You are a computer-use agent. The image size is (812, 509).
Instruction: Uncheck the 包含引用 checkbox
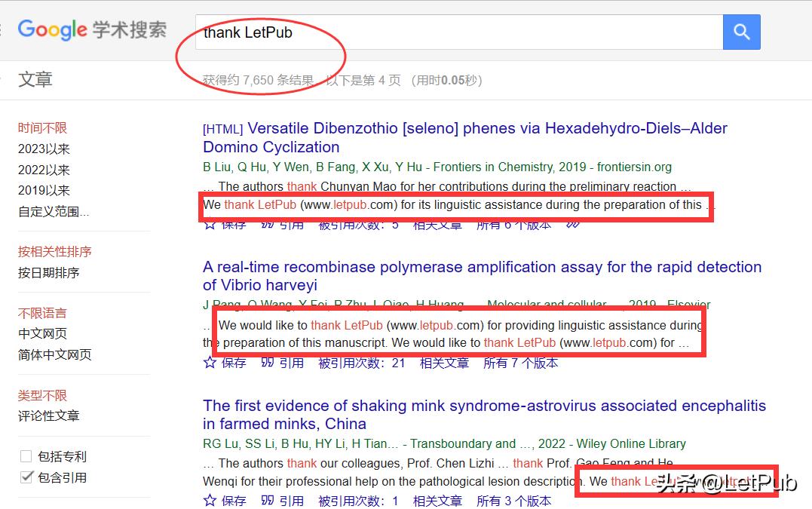(26, 477)
